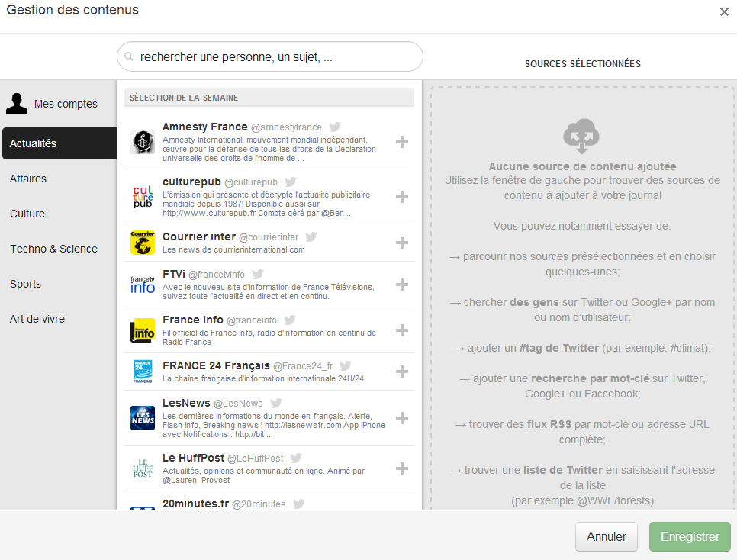The image size is (737, 560).
Task: Switch to Affaires category
Action: (28, 179)
